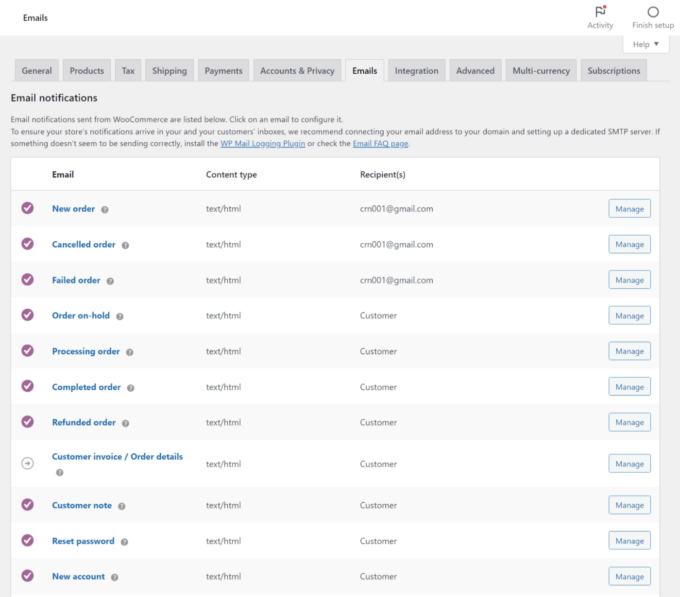Expand the Help dropdown
Screen dimensions: 680x597
[646, 44]
